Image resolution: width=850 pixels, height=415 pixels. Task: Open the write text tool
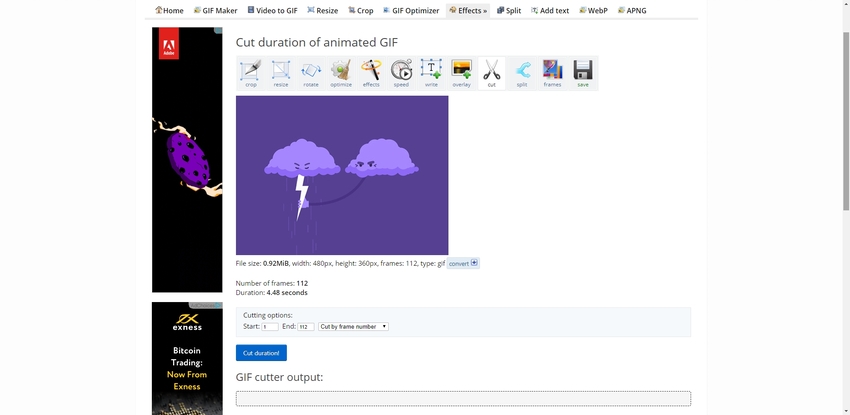click(431, 72)
